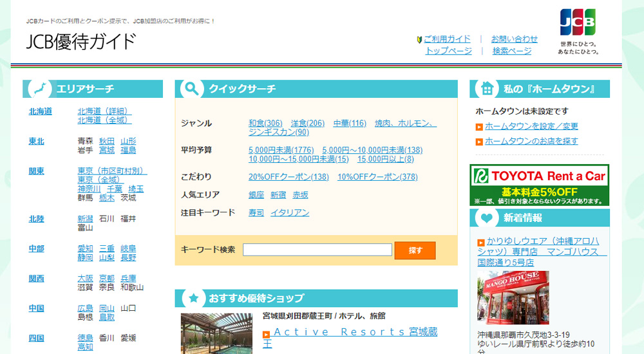Choose popular area 銀座

[x=256, y=194]
